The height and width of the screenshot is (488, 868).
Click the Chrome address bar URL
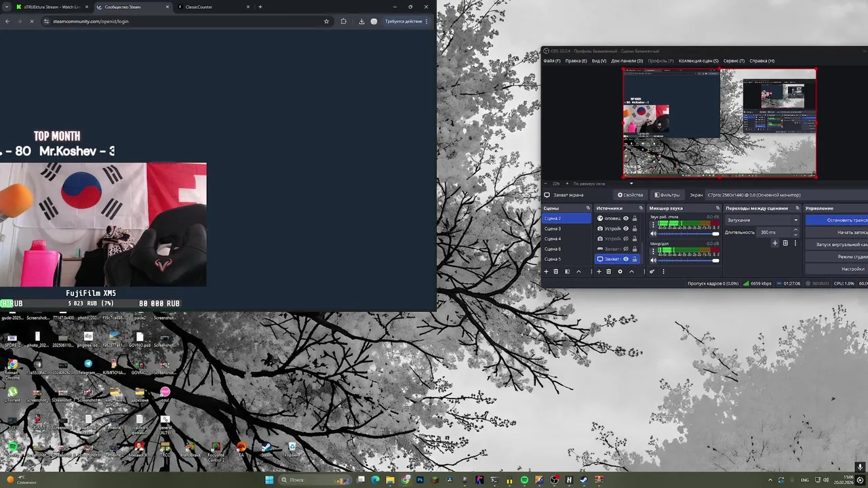point(90,21)
